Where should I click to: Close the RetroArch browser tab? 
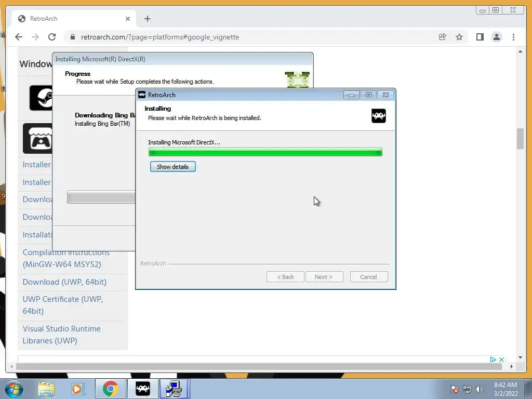click(x=128, y=19)
